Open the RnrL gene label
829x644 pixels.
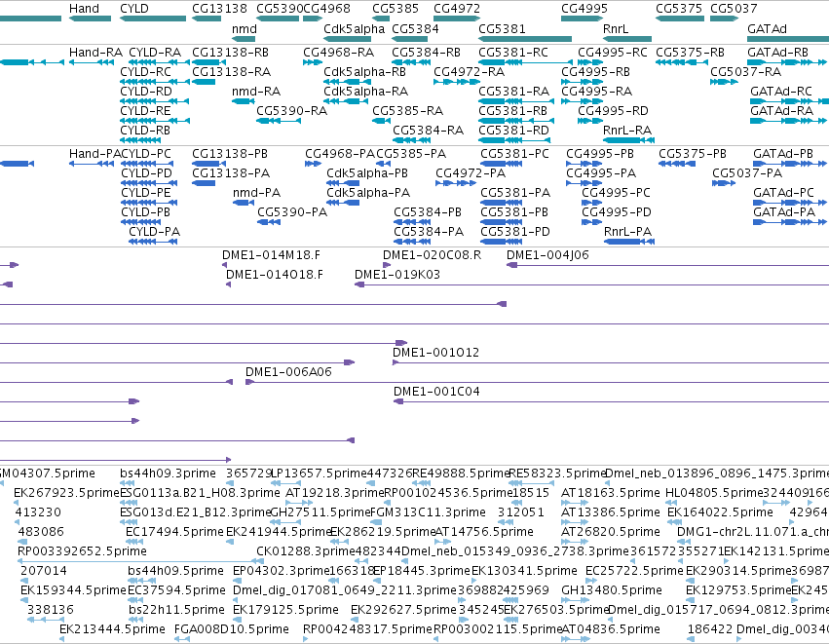tap(616, 29)
